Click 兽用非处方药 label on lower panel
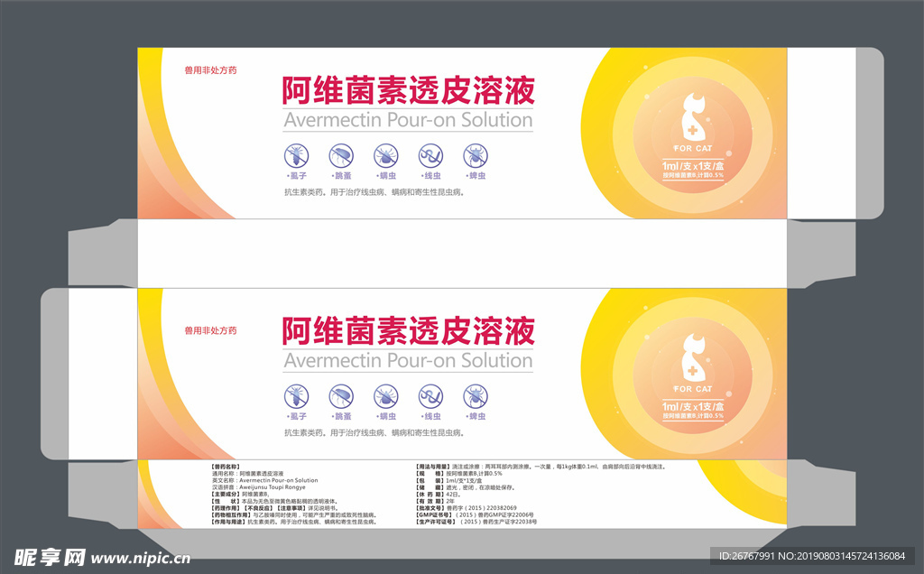Screen dimensions: 924x574 (210, 330)
